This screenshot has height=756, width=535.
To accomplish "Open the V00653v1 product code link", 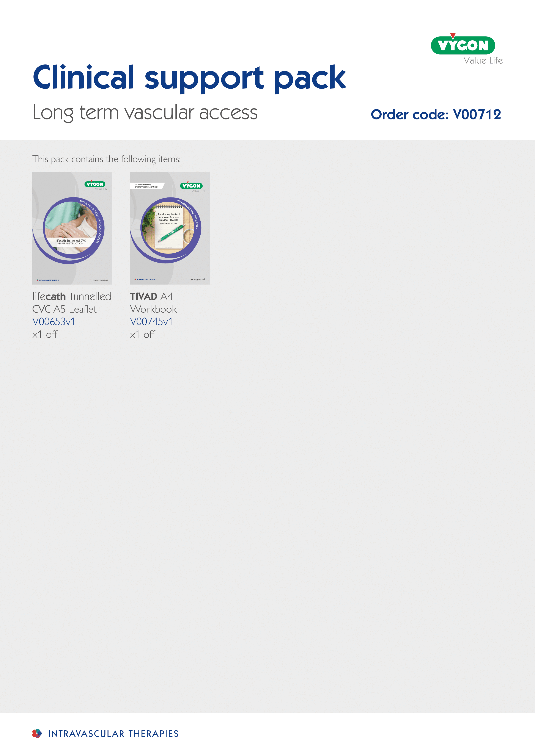I will [x=54, y=322].
